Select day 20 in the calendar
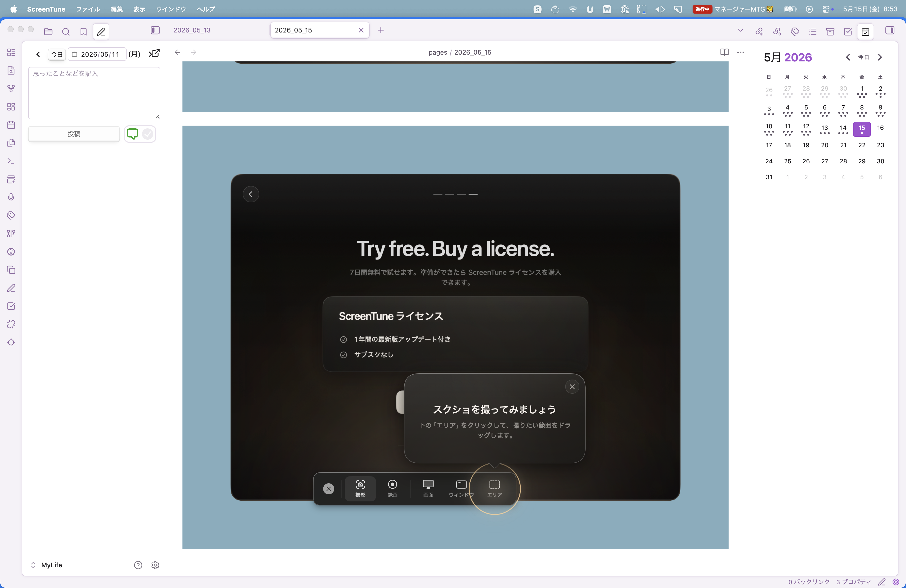 pos(824,145)
